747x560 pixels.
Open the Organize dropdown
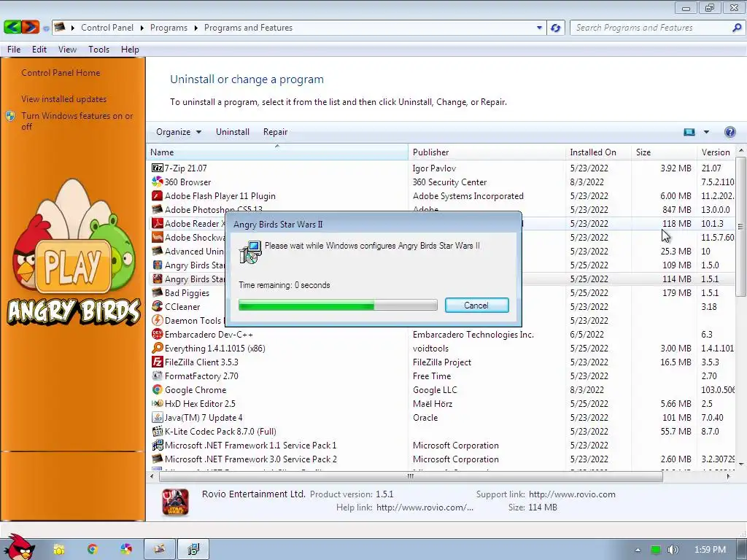(179, 132)
